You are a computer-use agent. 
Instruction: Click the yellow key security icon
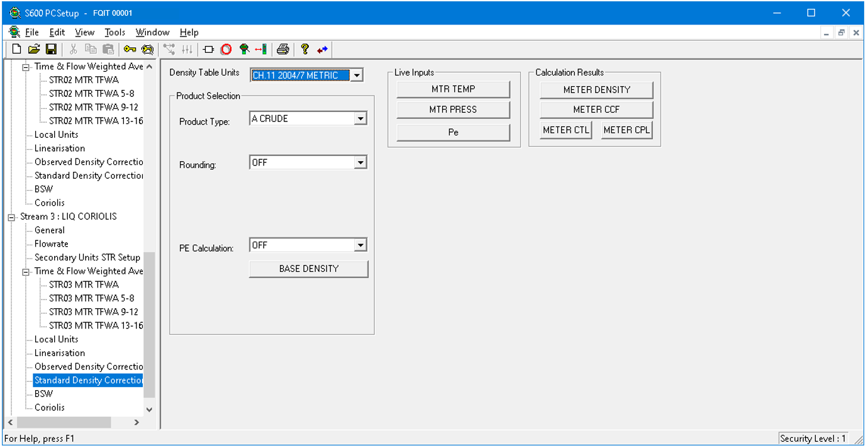pyautogui.click(x=130, y=49)
